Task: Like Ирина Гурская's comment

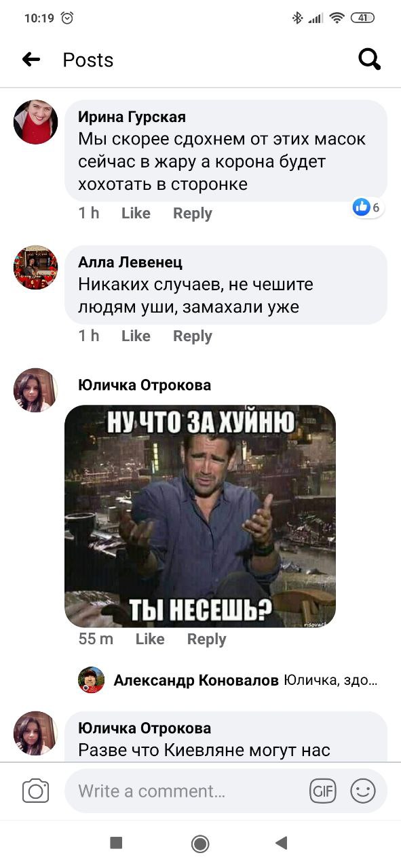Action: click(136, 213)
